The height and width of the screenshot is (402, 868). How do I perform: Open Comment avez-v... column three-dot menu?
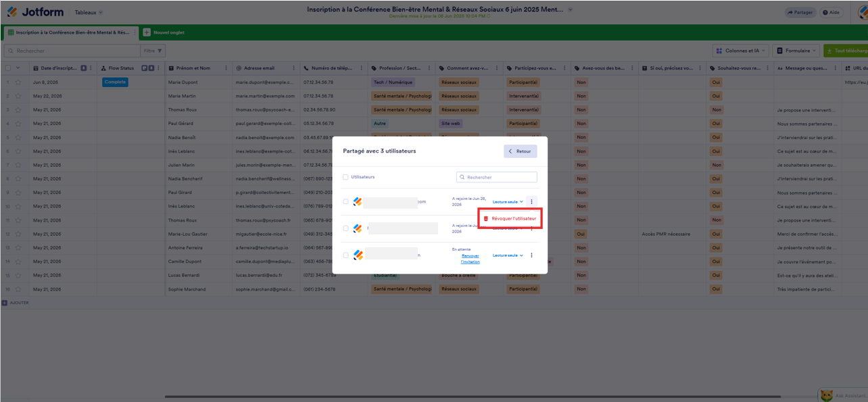[x=498, y=68]
